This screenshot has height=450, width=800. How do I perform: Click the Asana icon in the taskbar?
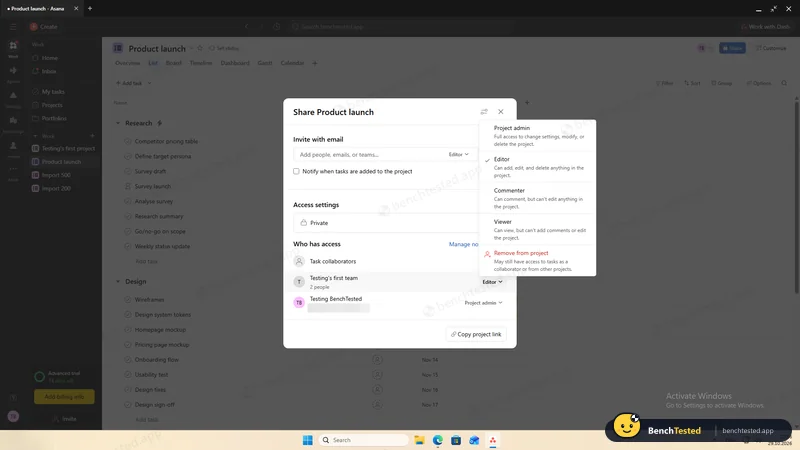pyautogui.click(x=493, y=440)
